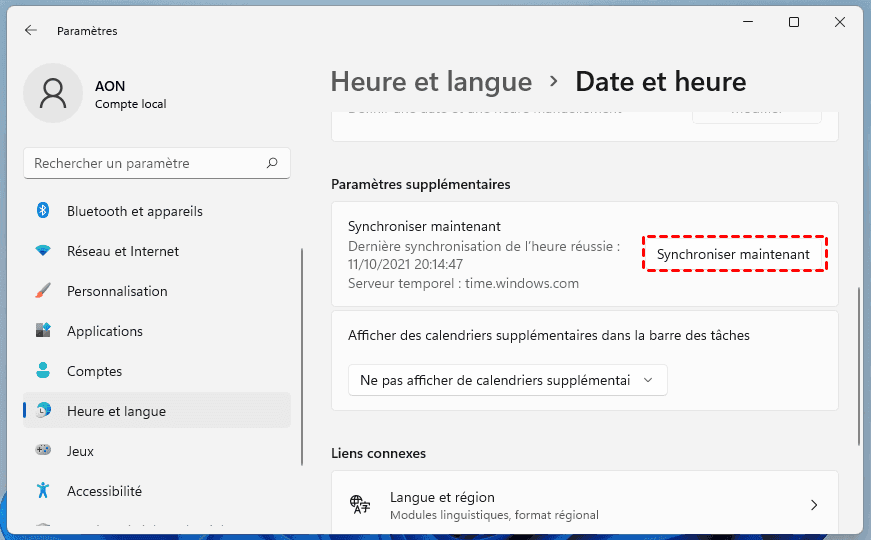Click the search magnifier icon
Viewport: 871px width, 540px height.
[272, 163]
